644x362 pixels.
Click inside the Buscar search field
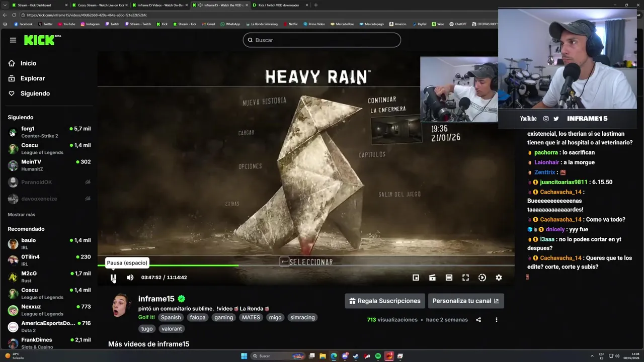[x=322, y=40]
